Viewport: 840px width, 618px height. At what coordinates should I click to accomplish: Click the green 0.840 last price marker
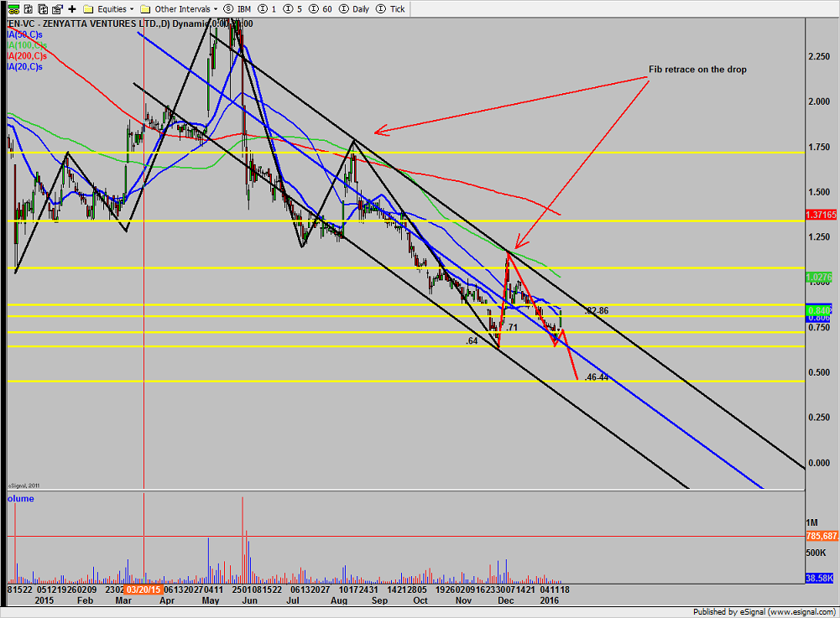818,310
